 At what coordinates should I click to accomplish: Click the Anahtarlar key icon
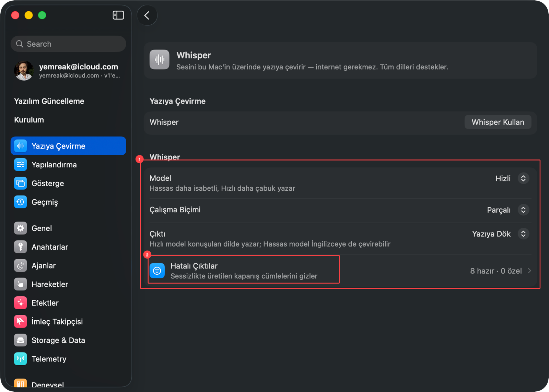tap(21, 247)
